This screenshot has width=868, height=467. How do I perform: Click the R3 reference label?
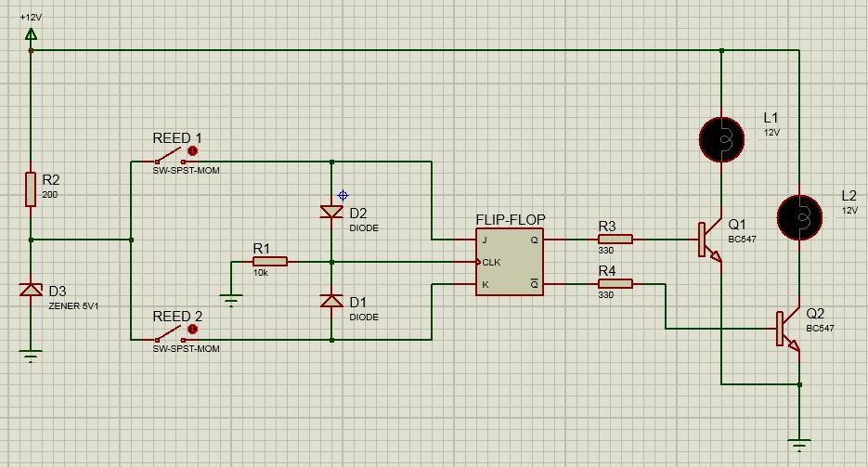pyautogui.click(x=607, y=227)
